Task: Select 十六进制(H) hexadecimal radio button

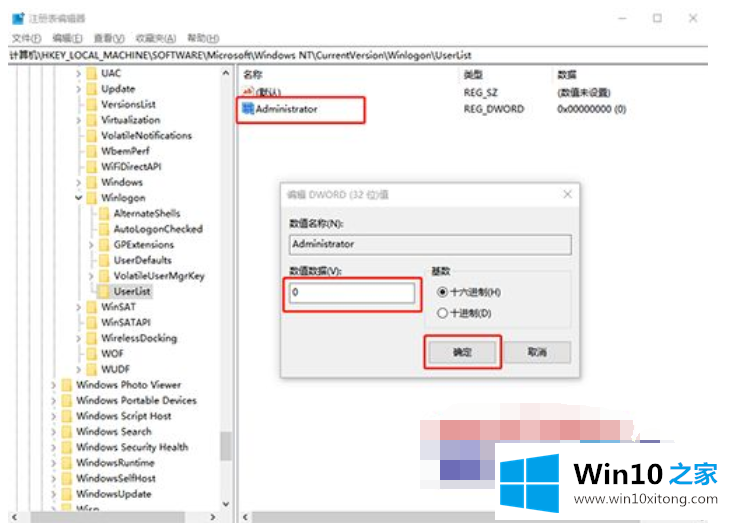Action: coord(442,292)
